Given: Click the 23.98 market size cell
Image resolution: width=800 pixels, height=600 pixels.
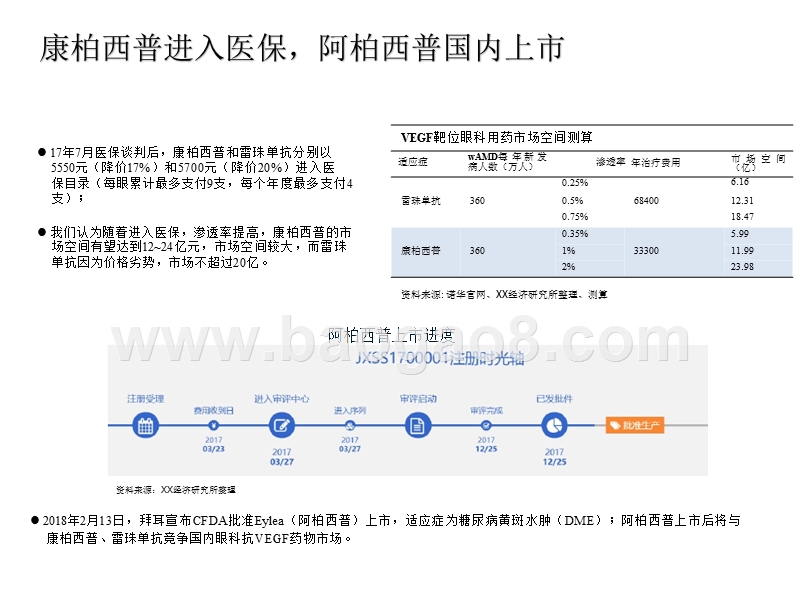Looking at the screenshot, I should [x=742, y=266].
